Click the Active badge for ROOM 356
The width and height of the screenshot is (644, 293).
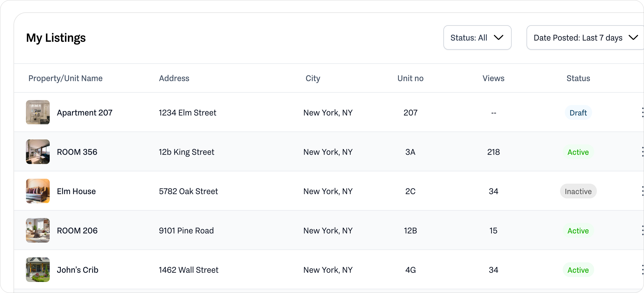578,152
